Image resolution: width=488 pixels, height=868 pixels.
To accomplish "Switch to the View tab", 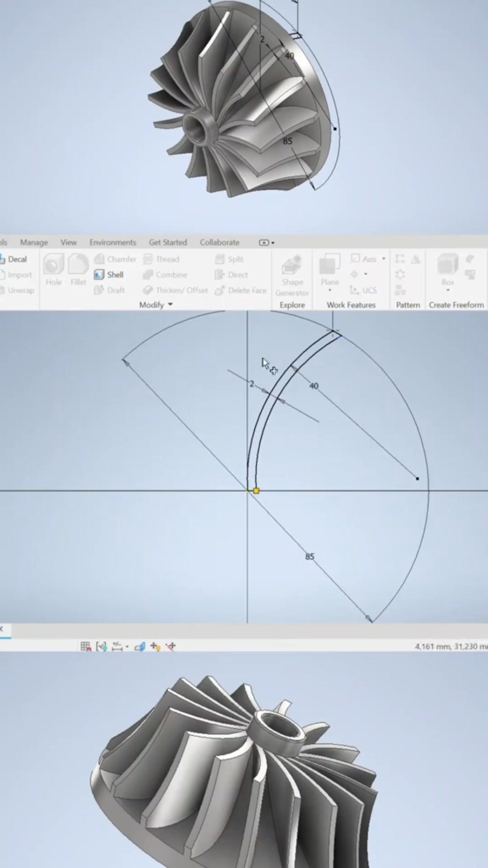I will [x=69, y=242].
